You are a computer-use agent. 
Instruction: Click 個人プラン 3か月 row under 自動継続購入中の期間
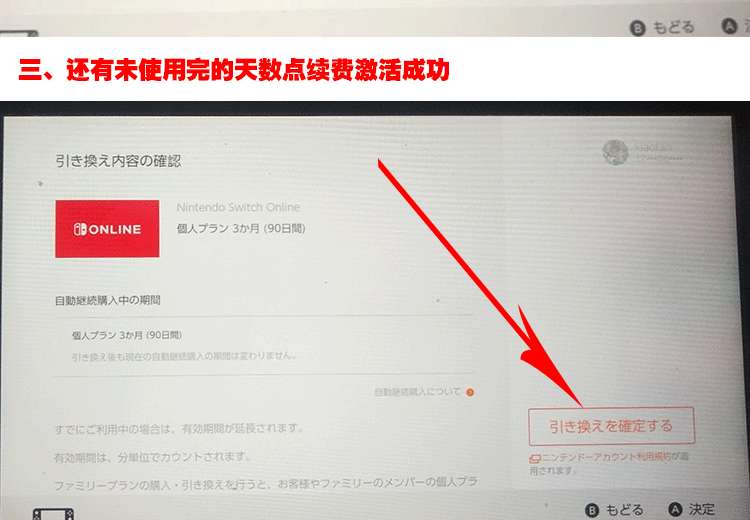coord(127,335)
